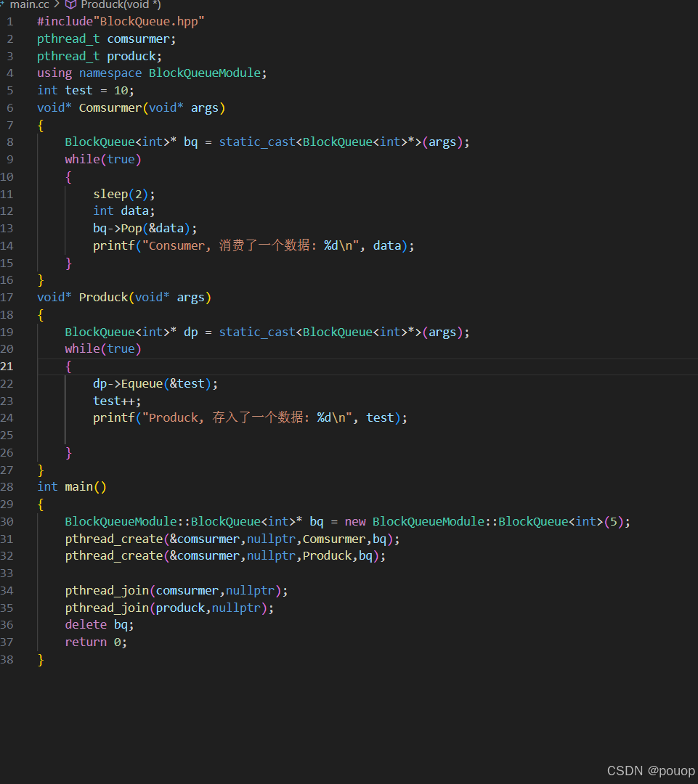Click pthread_create call with Produck argument
698x784 pixels.
tap(226, 556)
